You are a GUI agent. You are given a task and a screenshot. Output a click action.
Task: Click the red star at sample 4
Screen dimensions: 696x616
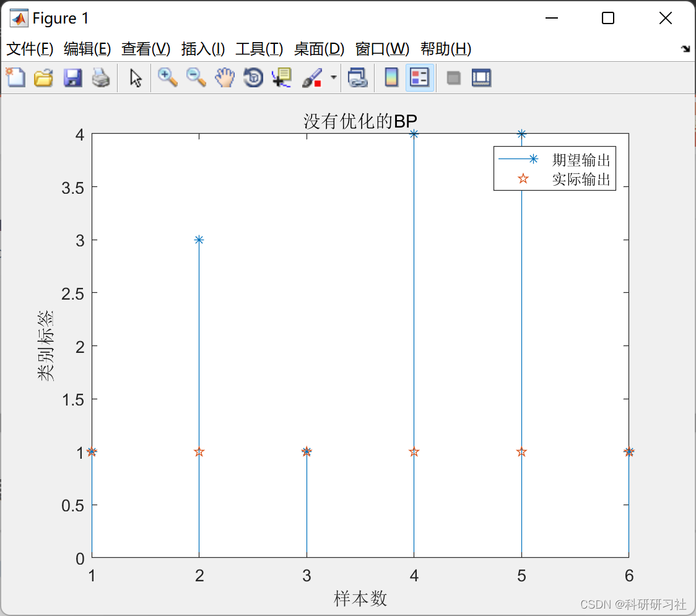click(414, 452)
